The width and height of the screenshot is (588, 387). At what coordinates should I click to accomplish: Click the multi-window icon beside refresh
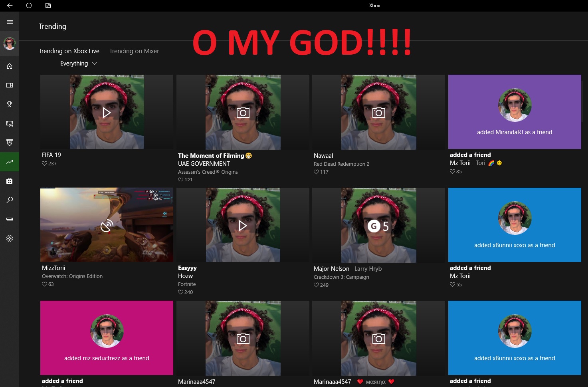click(x=48, y=6)
